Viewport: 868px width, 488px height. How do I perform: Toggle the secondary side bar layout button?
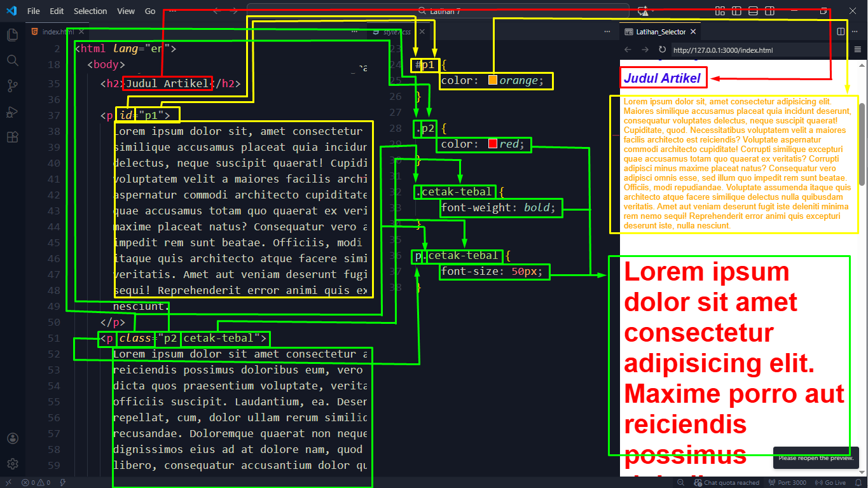(x=769, y=11)
